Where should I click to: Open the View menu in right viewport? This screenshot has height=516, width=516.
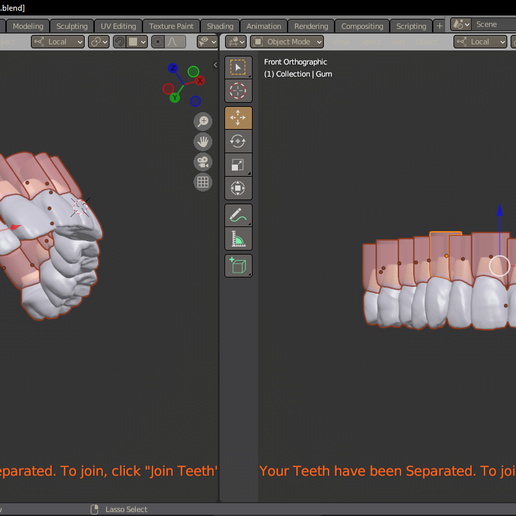[341, 42]
